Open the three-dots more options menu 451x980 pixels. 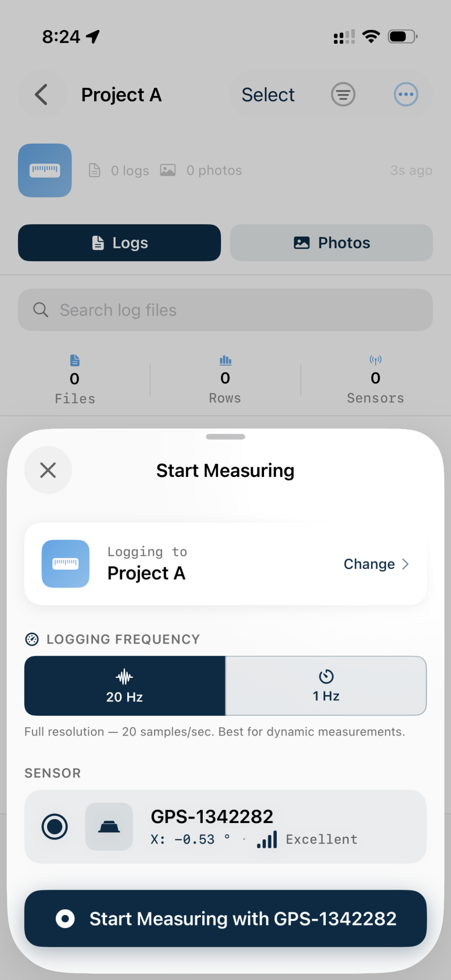tap(406, 95)
